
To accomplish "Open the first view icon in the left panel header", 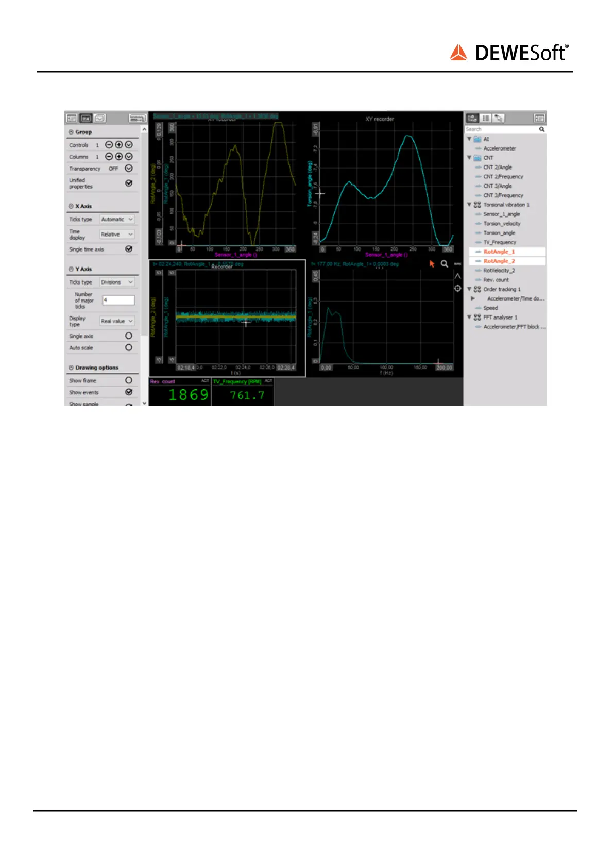I will (72, 118).
